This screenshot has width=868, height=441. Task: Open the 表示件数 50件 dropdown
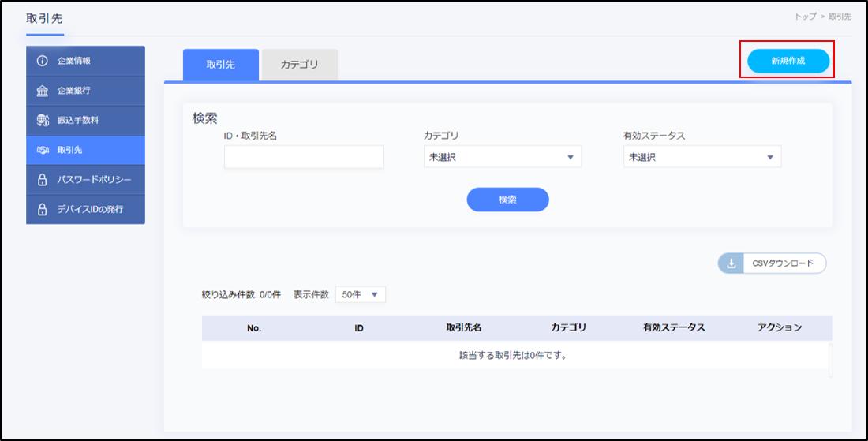click(360, 294)
